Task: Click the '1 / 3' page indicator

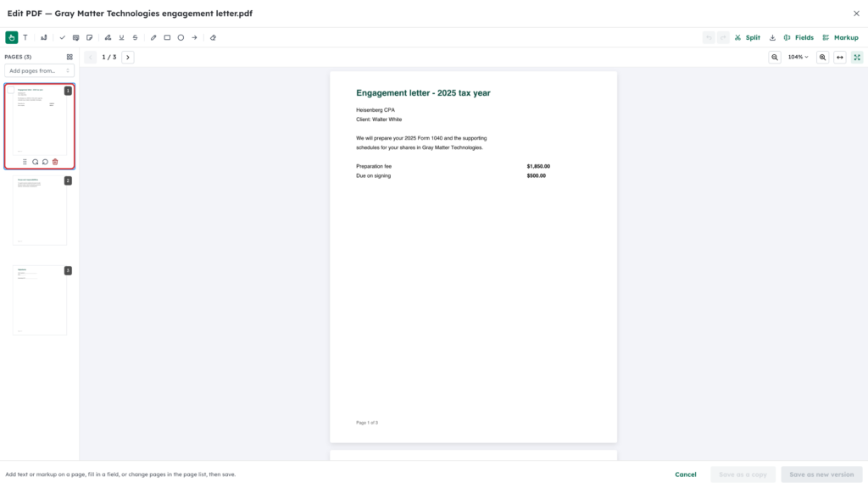Action: click(x=109, y=57)
